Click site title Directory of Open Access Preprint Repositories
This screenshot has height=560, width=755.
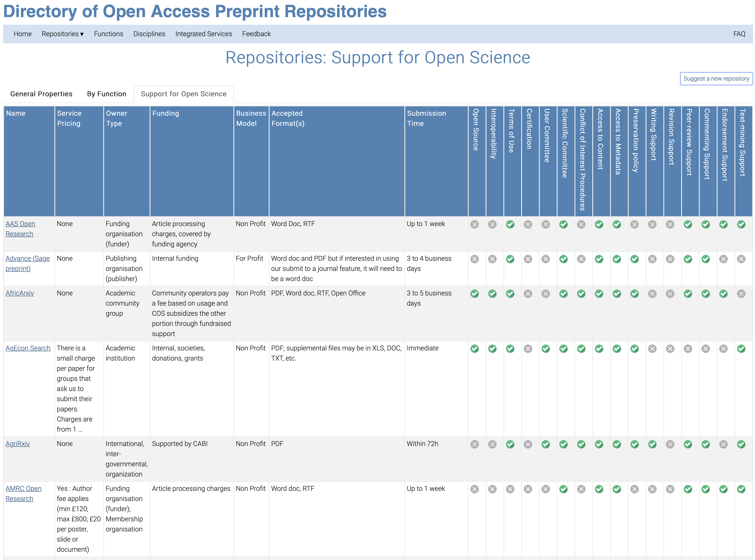[x=195, y=11]
